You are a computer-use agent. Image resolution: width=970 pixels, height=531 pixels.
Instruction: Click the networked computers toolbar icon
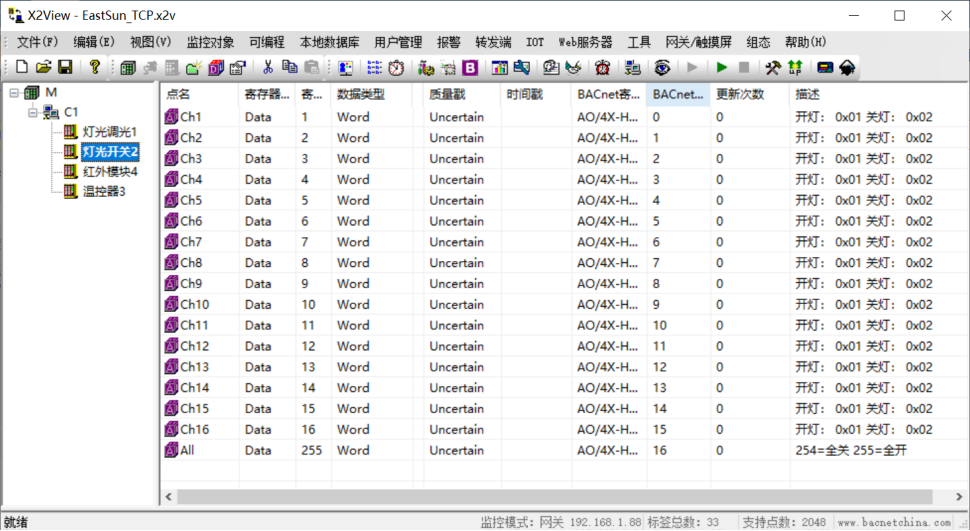coord(632,67)
